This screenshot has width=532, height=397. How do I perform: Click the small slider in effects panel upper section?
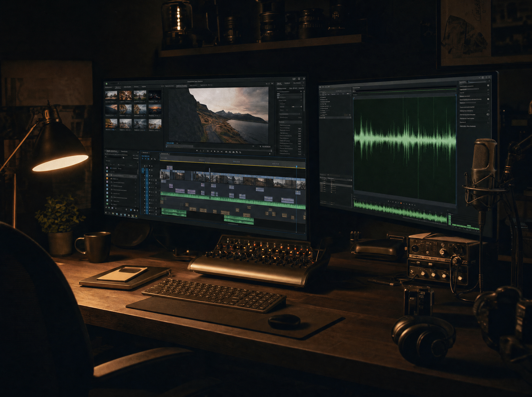coord(297,107)
